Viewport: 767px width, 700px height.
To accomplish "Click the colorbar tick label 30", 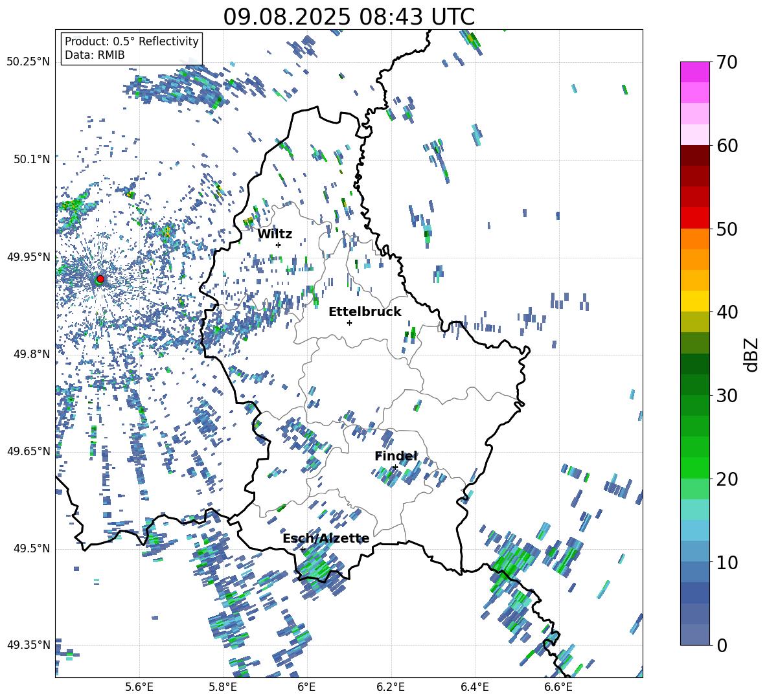I will click(727, 396).
